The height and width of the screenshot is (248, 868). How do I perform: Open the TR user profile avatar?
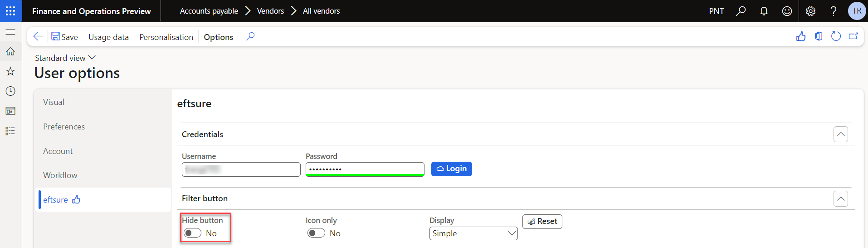(x=857, y=11)
